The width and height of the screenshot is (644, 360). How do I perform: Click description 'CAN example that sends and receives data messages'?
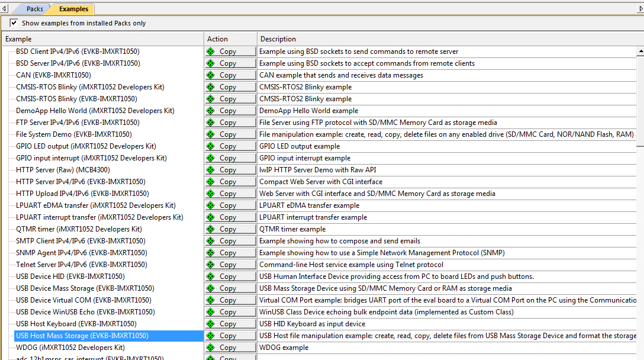(341, 75)
